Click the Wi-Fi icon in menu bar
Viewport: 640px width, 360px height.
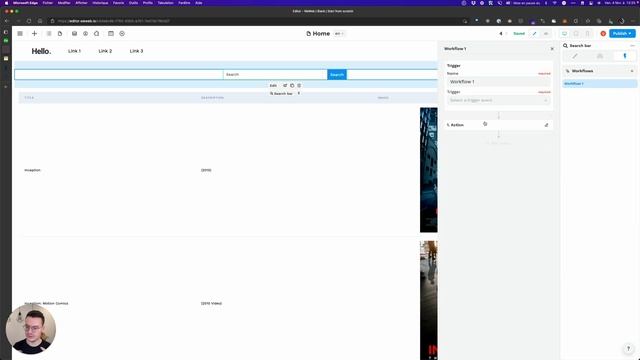pos(554,3)
